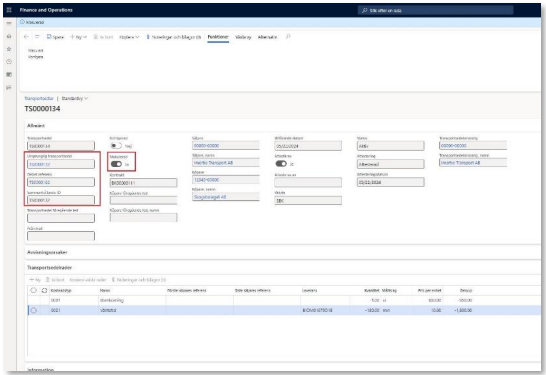The height and width of the screenshot is (375, 546).
Task: Open the Köpare account link 12340-00000
Action: pos(206,180)
